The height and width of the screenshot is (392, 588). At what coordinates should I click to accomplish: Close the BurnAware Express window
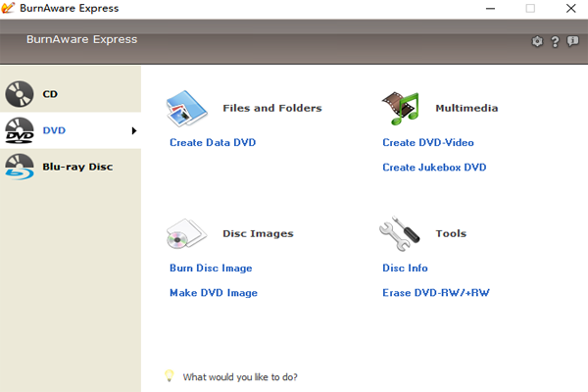tap(570, 8)
